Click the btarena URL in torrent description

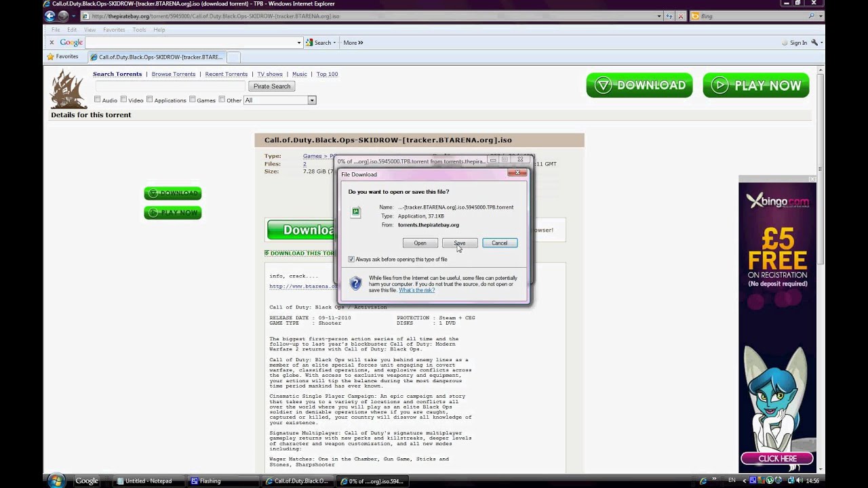point(303,286)
